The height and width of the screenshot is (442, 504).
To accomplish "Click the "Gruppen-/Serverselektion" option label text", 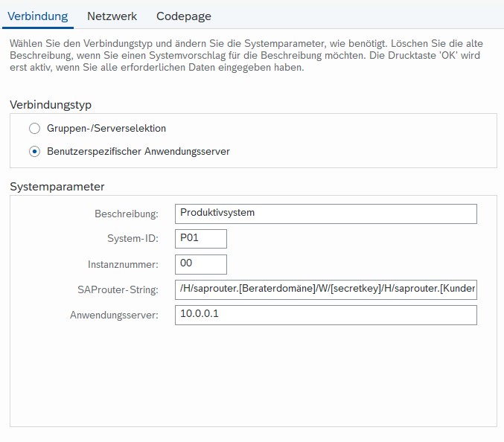I will click(106, 128).
